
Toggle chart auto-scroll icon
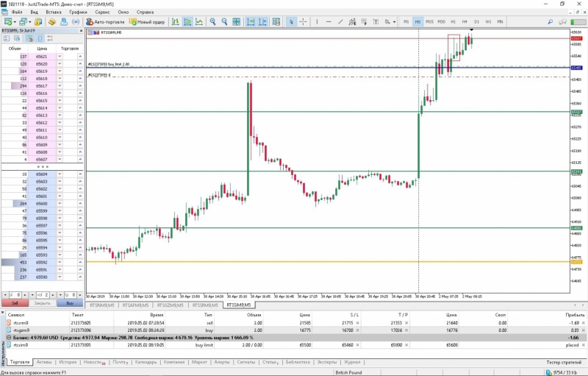point(251,22)
